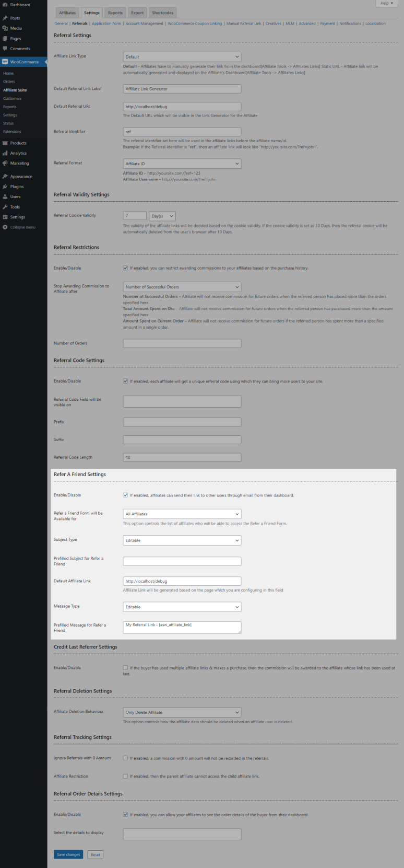Click the Default Referral Link Label field
The height and width of the screenshot is (868, 404).
182,89
